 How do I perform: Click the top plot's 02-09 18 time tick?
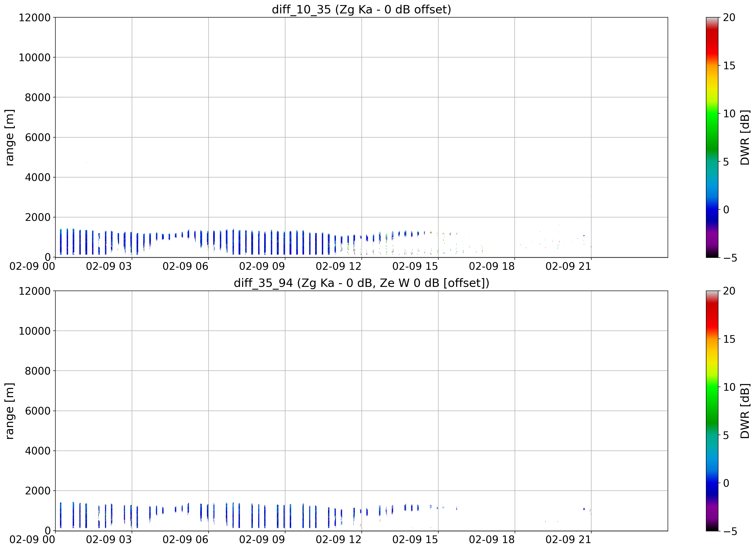pyautogui.click(x=492, y=266)
